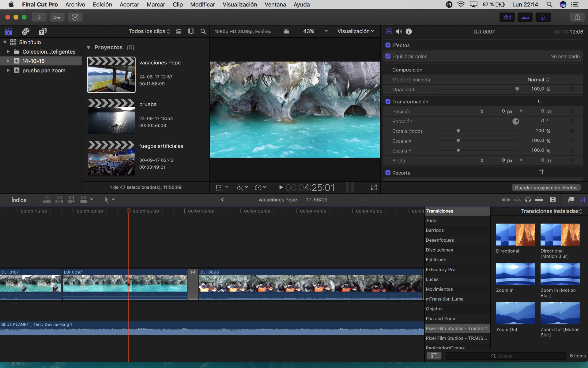Click the share export icon
Viewport: 588px width, 368px height.
click(577, 17)
